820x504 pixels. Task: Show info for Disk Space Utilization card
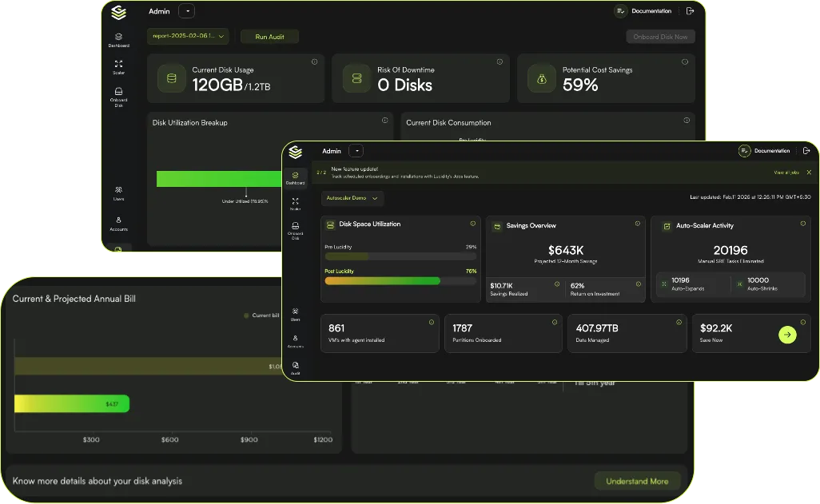(473, 223)
